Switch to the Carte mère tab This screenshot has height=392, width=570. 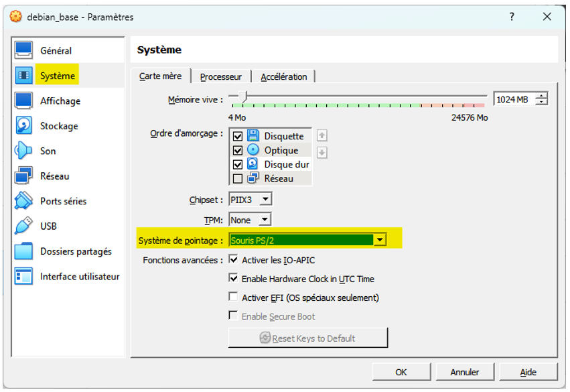160,76
